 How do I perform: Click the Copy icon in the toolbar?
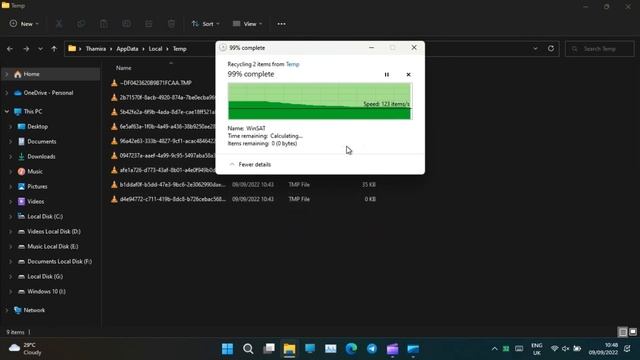pyautogui.click(x=81, y=24)
